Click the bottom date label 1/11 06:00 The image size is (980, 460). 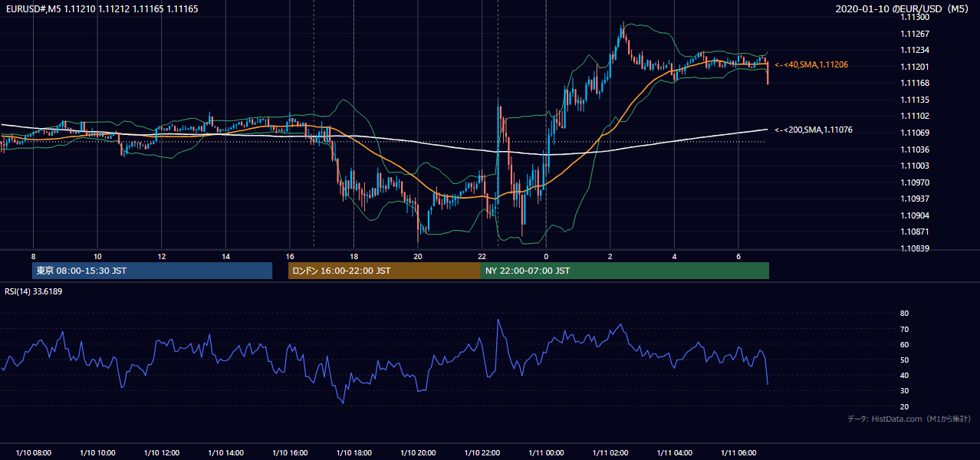738,453
